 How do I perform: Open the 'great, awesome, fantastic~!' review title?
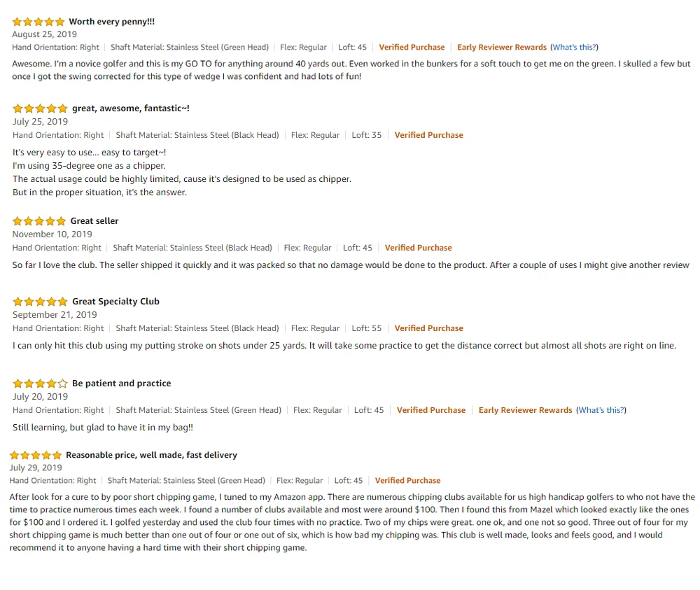(131, 108)
